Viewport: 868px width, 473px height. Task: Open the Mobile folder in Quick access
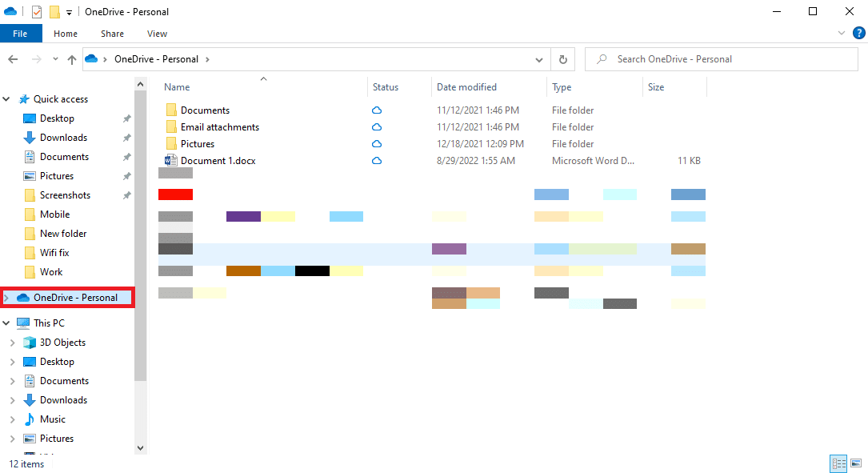tap(54, 214)
